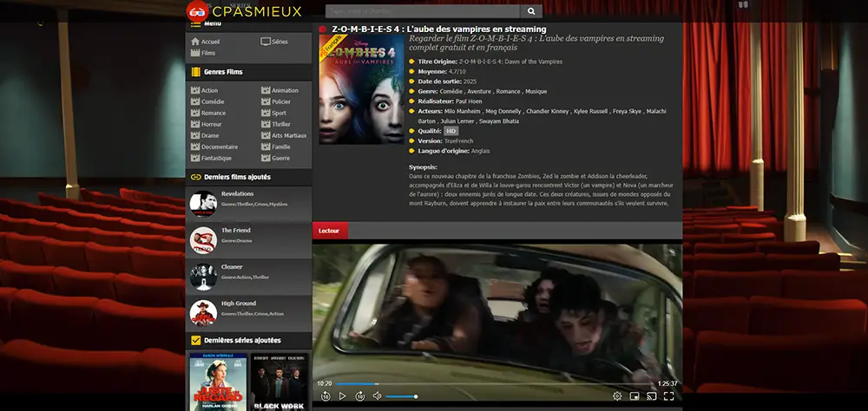Click The Friend title text
868x411 pixels.
236,231
